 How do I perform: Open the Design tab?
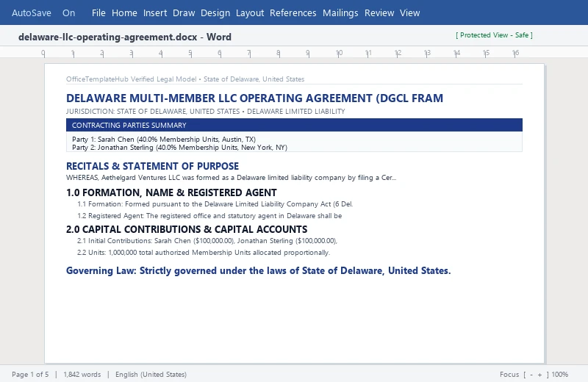pos(215,12)
